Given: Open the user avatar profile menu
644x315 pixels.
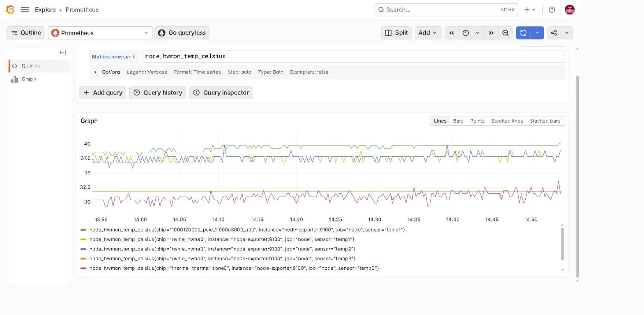Looking at the screenshot, I should click(x=569, y=9).
